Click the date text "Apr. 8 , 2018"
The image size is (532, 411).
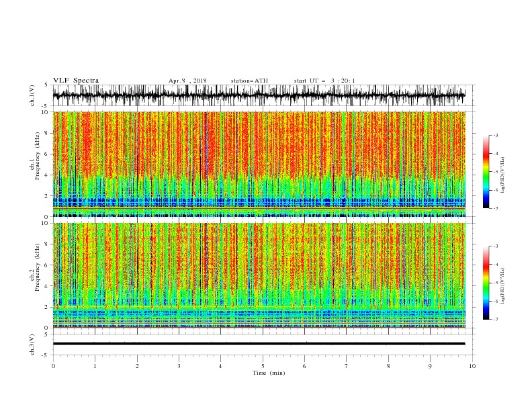pos(187,81)
